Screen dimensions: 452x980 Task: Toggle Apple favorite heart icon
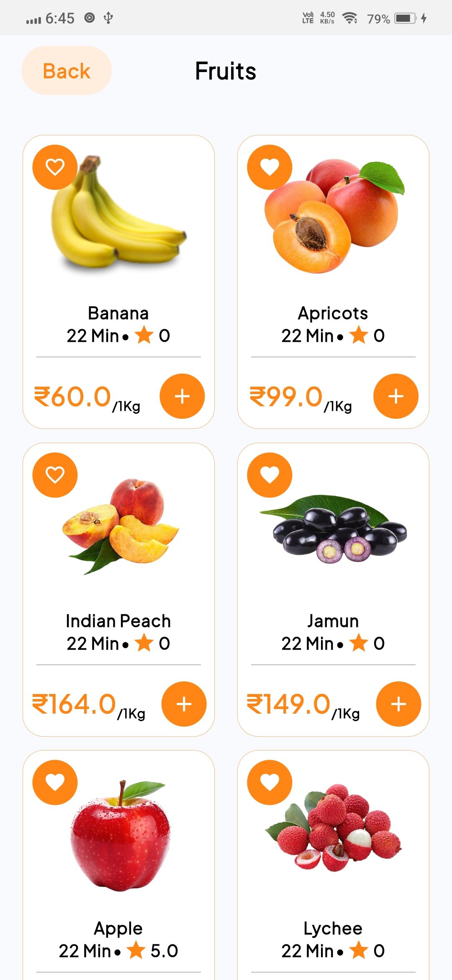[55, 782]
